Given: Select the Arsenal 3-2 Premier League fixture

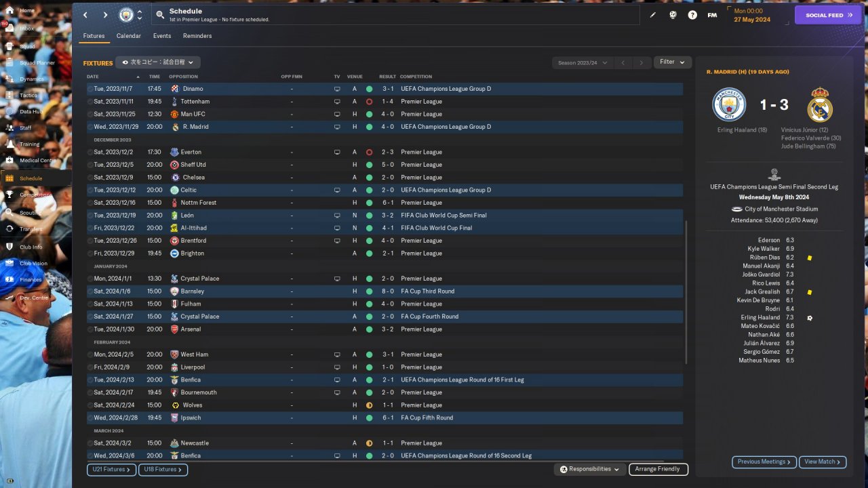Looking at the screenshot, I should tap(384, 329).
